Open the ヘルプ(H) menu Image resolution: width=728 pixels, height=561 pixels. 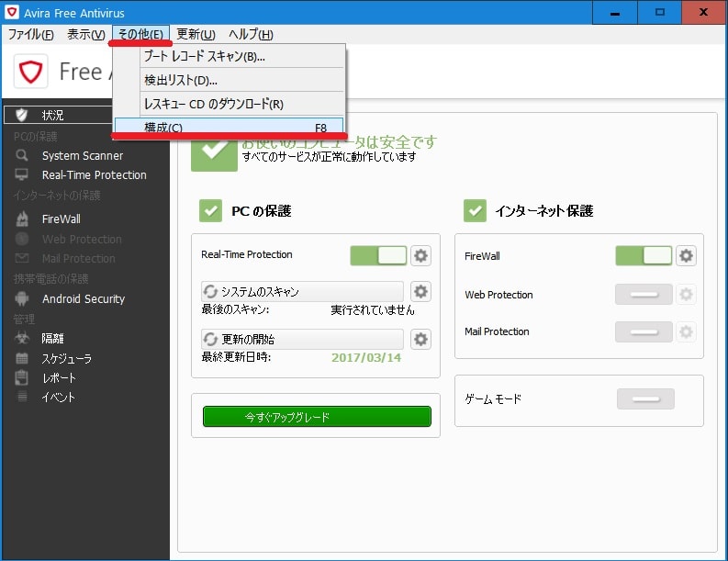[251, 35]
